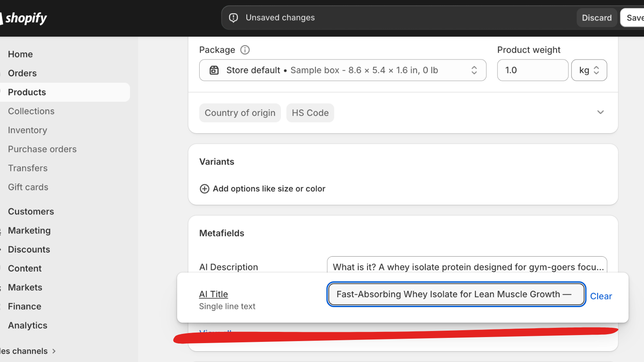Screen dimensions: 644x362
Task: Open Orders in the sidebar
Action: click(x=22, y=73)
